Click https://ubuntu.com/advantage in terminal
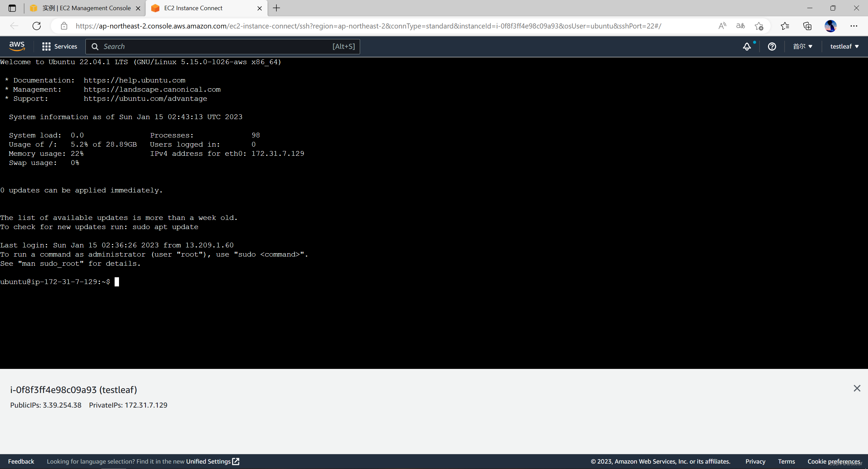The image size is (868, 469). tap(145, 99)
